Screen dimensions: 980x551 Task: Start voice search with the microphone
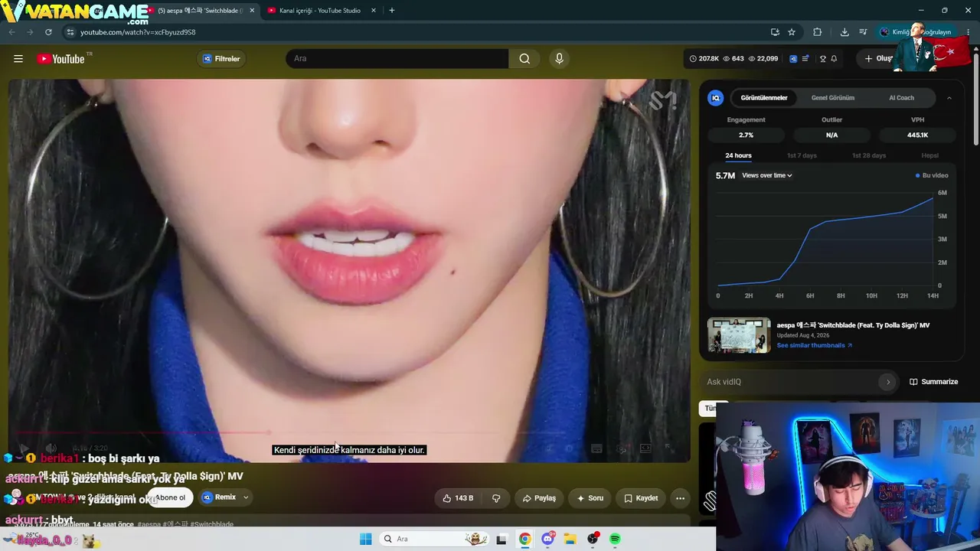pyautogui.click(x=559, y=59)
